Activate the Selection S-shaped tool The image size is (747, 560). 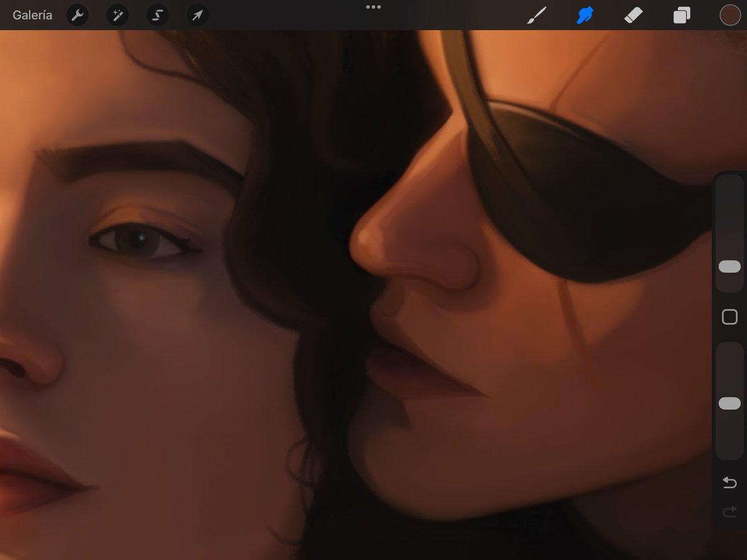coord(157,16)
